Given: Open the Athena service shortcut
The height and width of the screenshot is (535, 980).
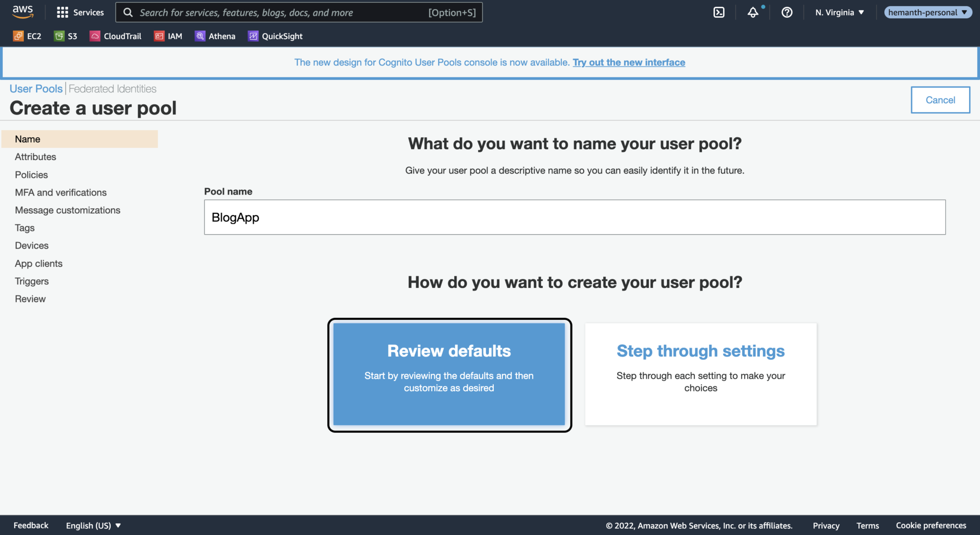Looking at the screenshot, I should (215, 36).
